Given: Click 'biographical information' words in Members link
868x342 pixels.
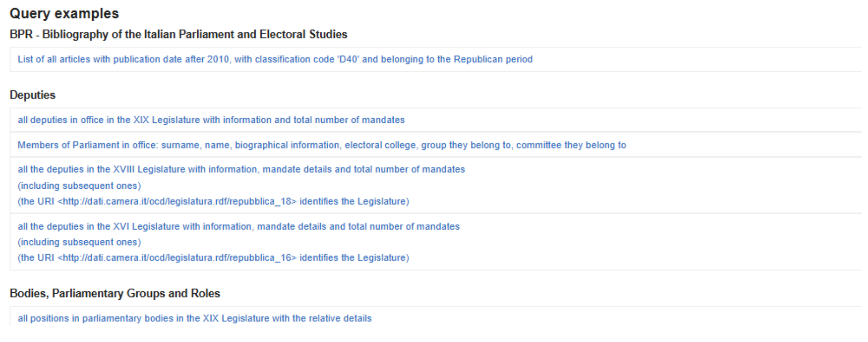Looking at the screenshot, I should 287,145.
